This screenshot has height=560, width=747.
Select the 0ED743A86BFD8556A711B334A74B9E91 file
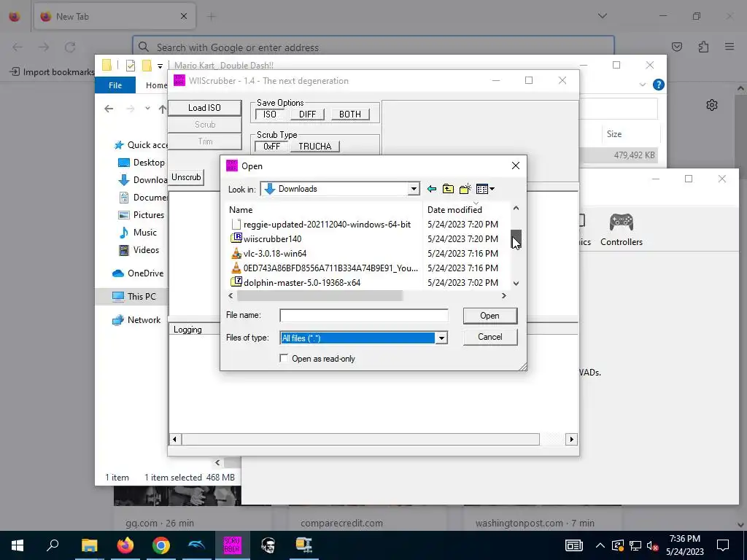(330, 268)
